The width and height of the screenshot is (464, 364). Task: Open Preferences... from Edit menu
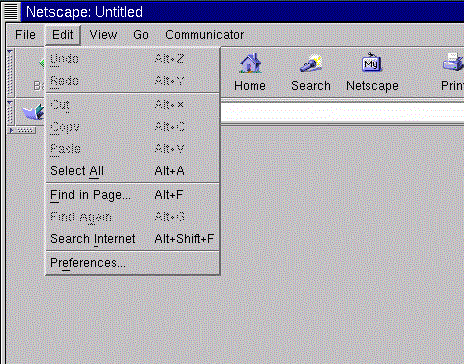point(132,263)
